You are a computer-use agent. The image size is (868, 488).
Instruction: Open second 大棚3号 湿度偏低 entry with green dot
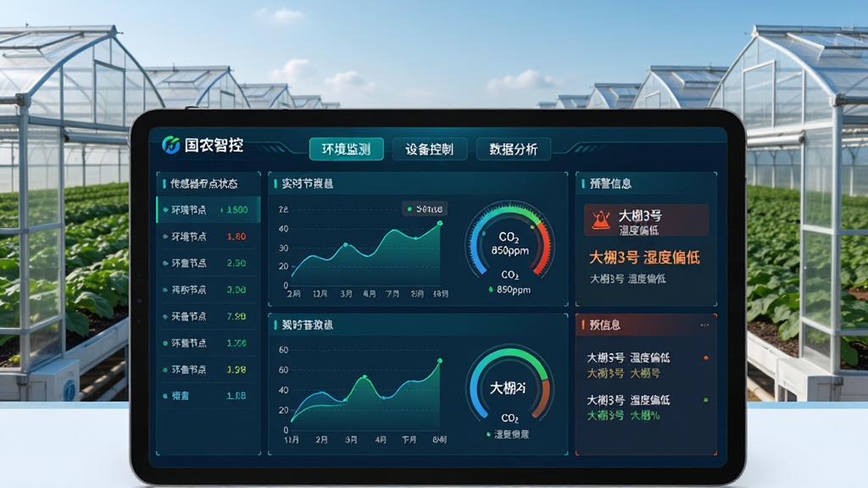[x=628, y=400]
